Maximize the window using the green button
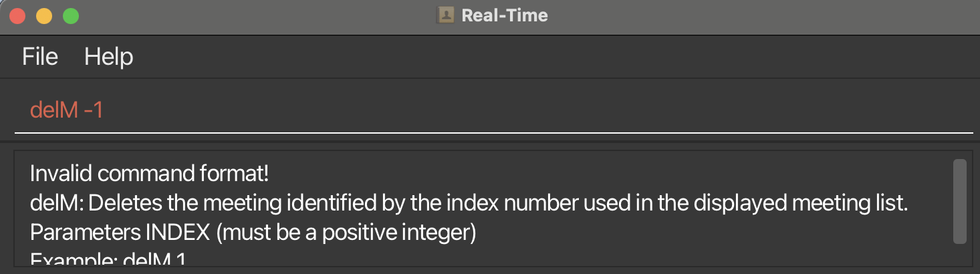 pos(71,15)
